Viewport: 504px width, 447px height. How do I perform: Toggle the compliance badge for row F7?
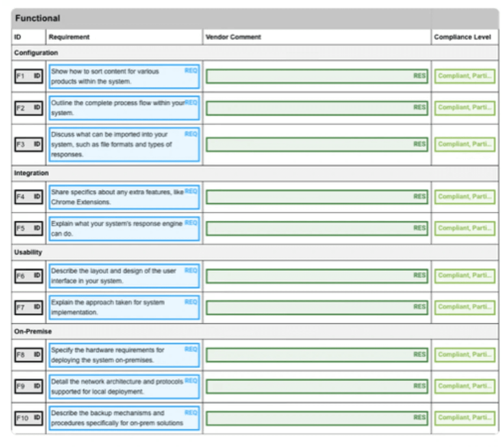[x=465, y=307]
